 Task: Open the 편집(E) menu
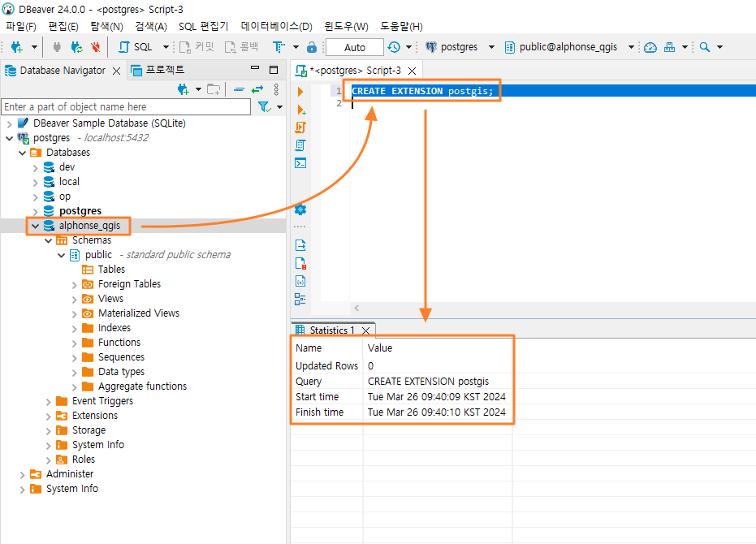click(x=63, y=26)
